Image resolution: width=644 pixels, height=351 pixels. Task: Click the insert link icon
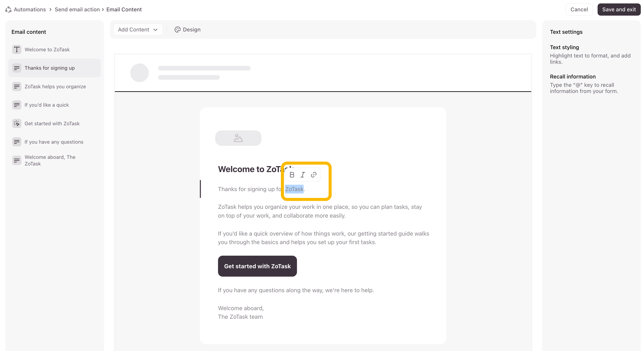(x=314, y=175)
